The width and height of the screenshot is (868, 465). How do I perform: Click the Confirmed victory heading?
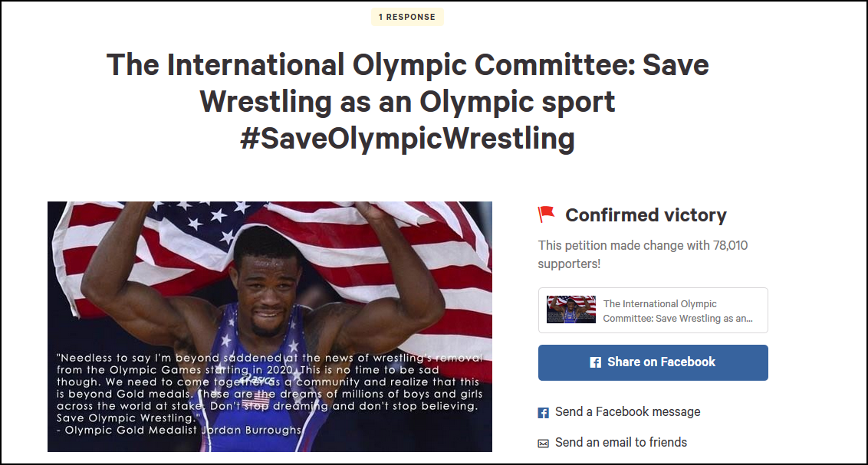coord(646,215)
